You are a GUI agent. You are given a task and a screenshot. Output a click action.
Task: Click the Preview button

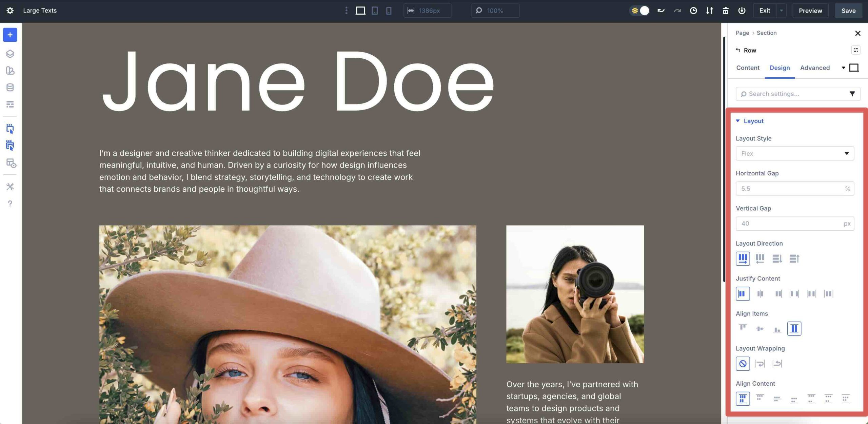(x=810, y=11)
